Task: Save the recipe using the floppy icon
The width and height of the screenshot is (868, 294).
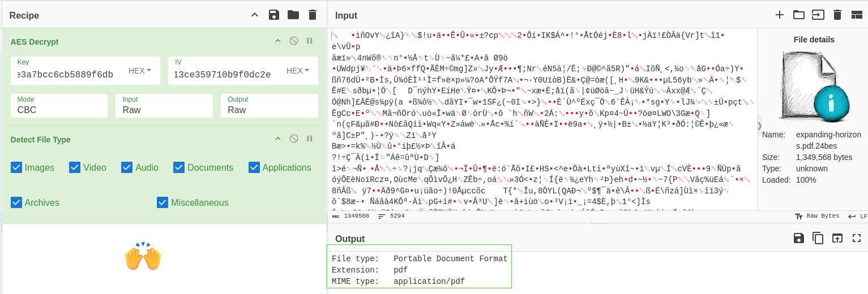Action: coord(274,15)
